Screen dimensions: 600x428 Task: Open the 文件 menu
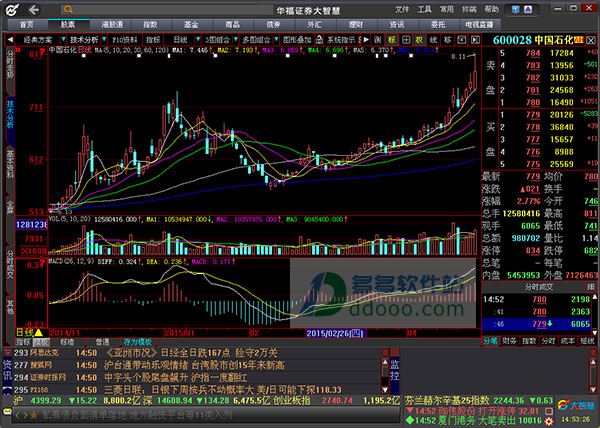tap(402, 9)
